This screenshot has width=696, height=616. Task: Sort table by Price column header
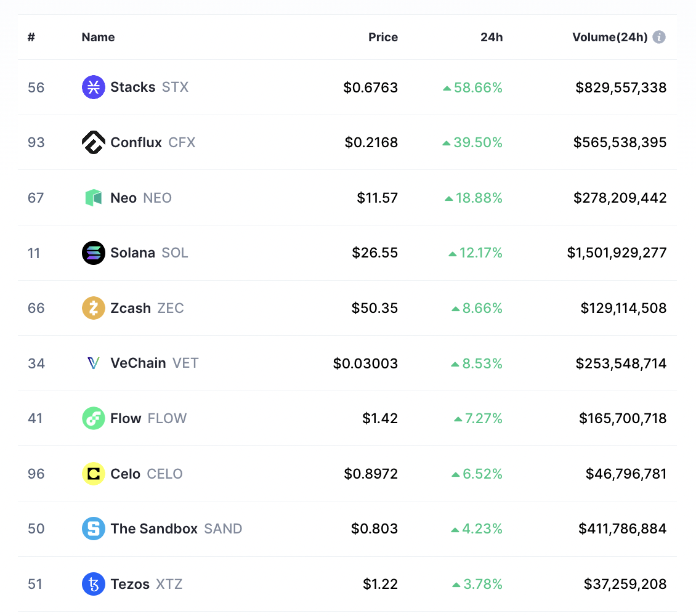click(383, 37)
